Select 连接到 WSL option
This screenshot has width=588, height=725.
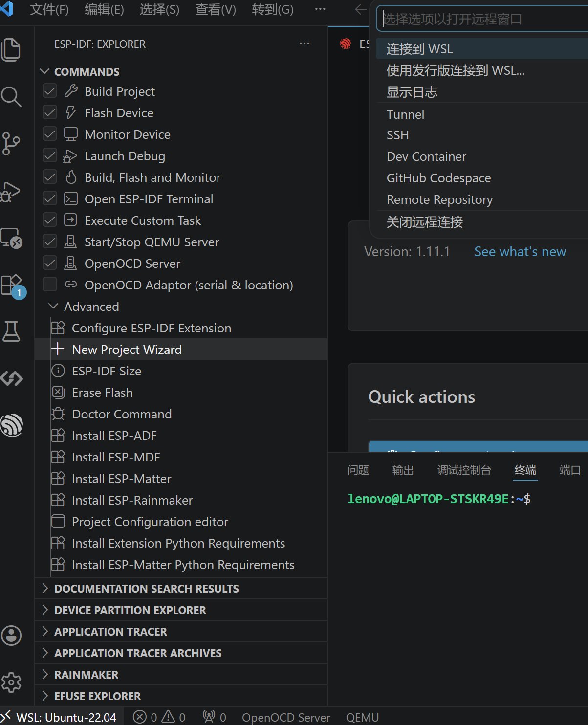(482, 49)
